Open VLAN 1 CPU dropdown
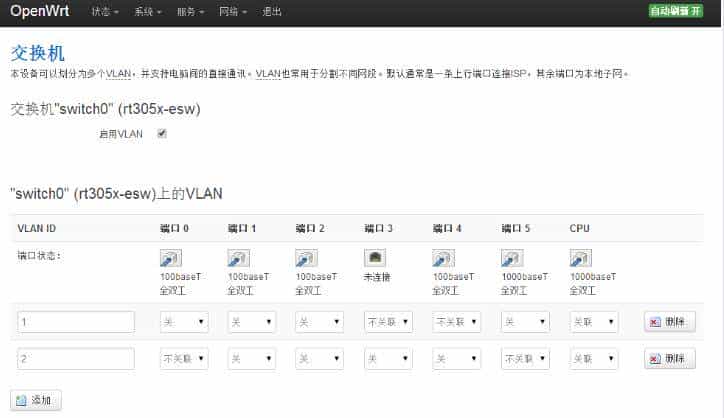 (594, 322)
